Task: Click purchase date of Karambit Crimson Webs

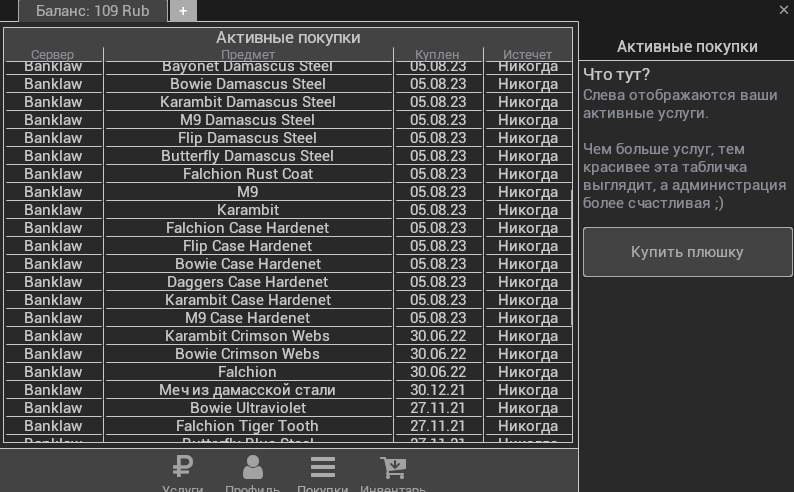Action: click(438, 335)
